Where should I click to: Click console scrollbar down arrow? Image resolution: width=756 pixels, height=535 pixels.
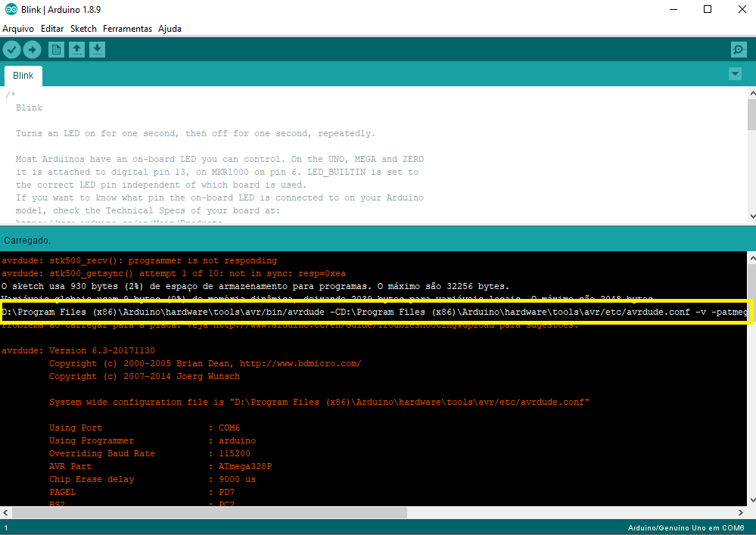coord(751,500)
